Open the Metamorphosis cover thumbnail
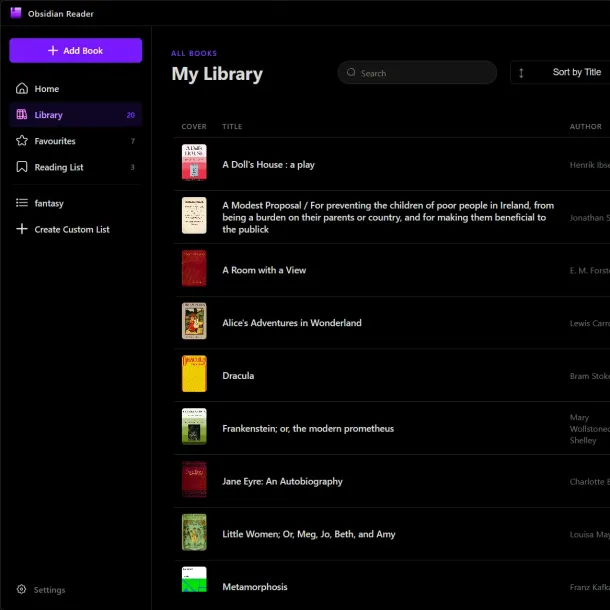 point(194,580)
